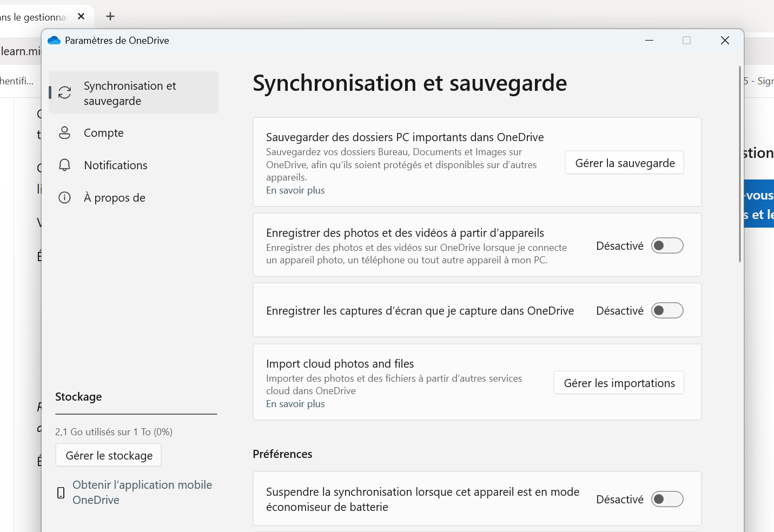Click the Synchronisation et sauvegarde page heading

410,83
